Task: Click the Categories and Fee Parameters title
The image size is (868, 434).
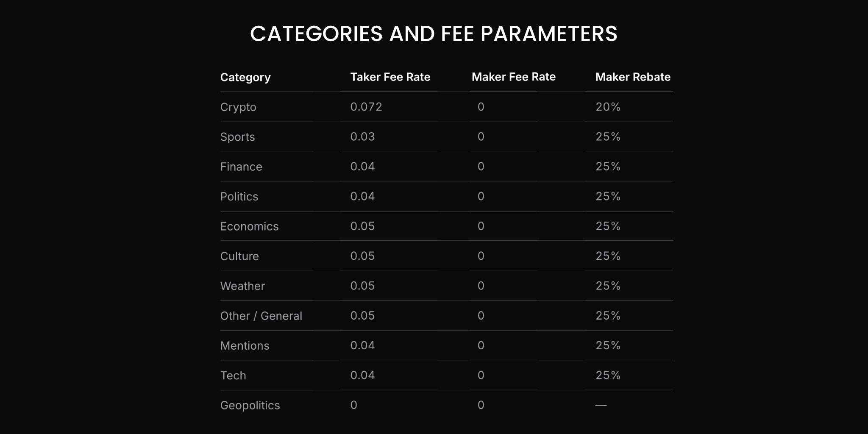Action: pos(434,34)
